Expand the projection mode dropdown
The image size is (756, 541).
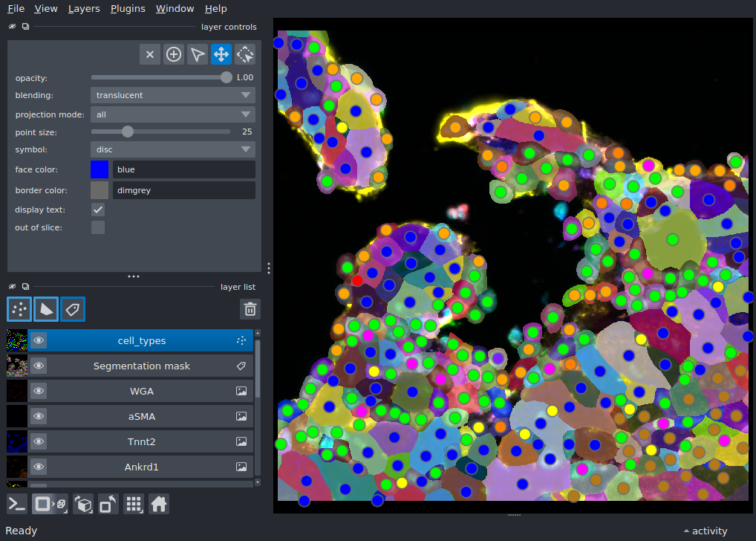pyautogui.click(x=173, y=114)
